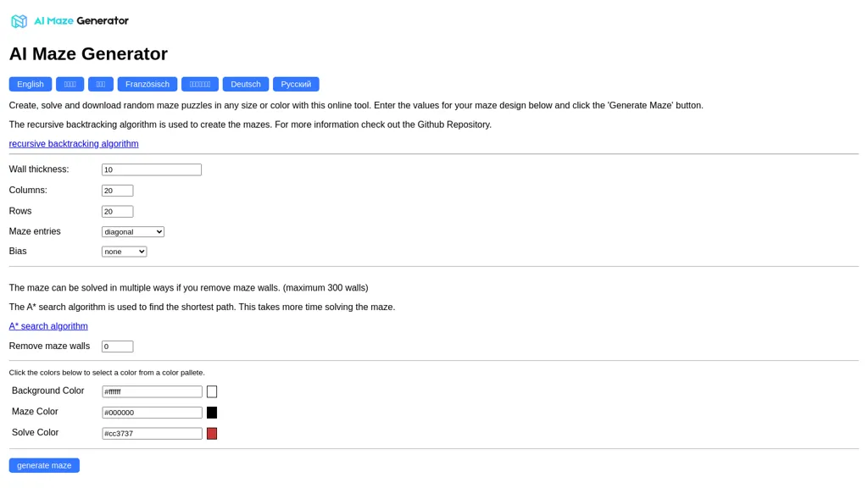This screenshot has width=868, height=488.
Task: Open the red Solve Color swatch
Action: [212, 434]
